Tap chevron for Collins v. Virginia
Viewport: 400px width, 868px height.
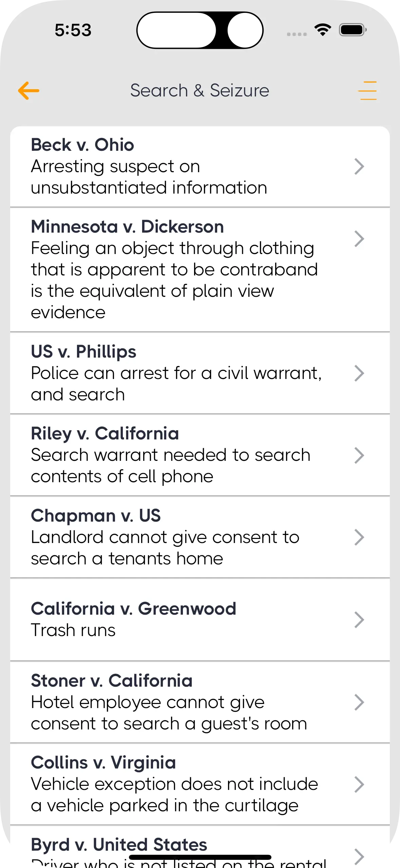click(359, 784)
